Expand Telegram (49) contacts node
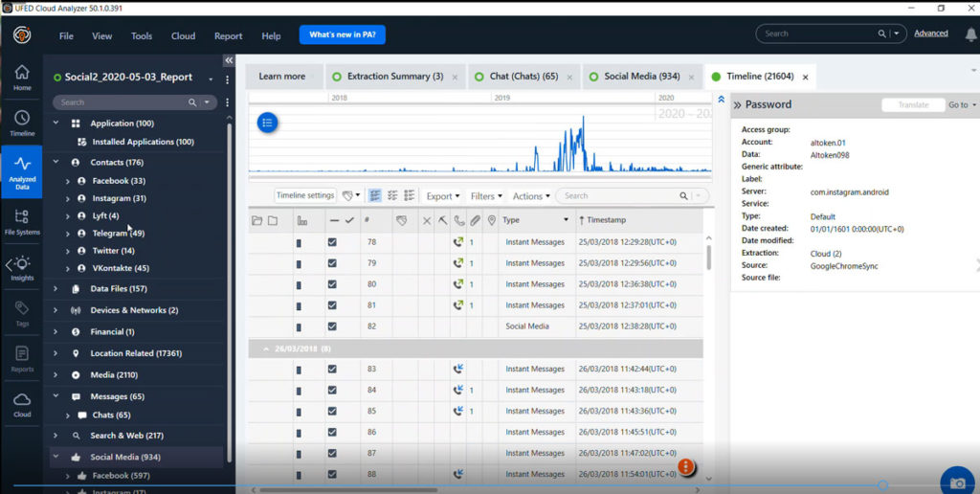The width and height of the screenshot is (980, 494). coord(68,234)
